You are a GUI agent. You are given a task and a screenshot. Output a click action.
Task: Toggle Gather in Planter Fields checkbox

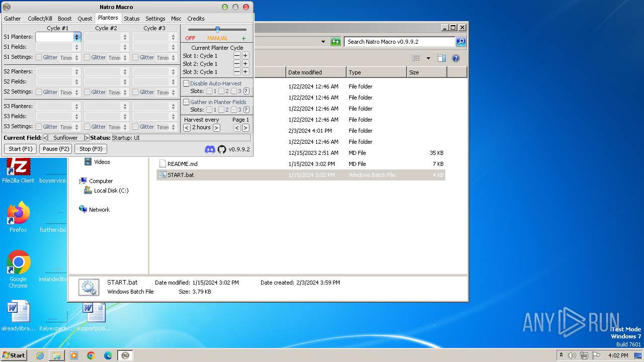coord(186,102)
